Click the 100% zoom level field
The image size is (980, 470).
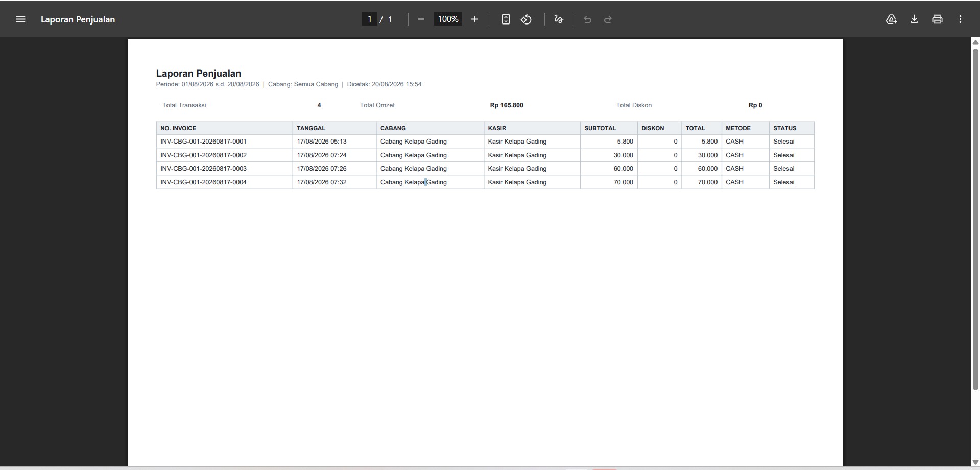(x=448, y=19)
